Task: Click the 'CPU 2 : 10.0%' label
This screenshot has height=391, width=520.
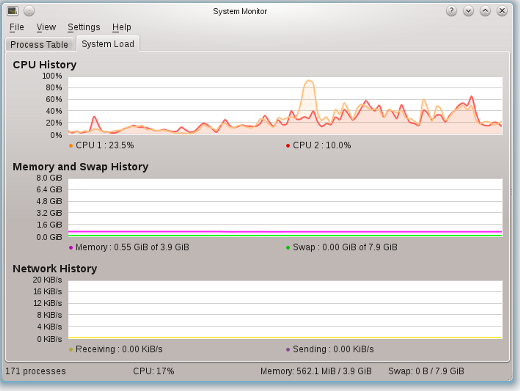Action: 322,145
